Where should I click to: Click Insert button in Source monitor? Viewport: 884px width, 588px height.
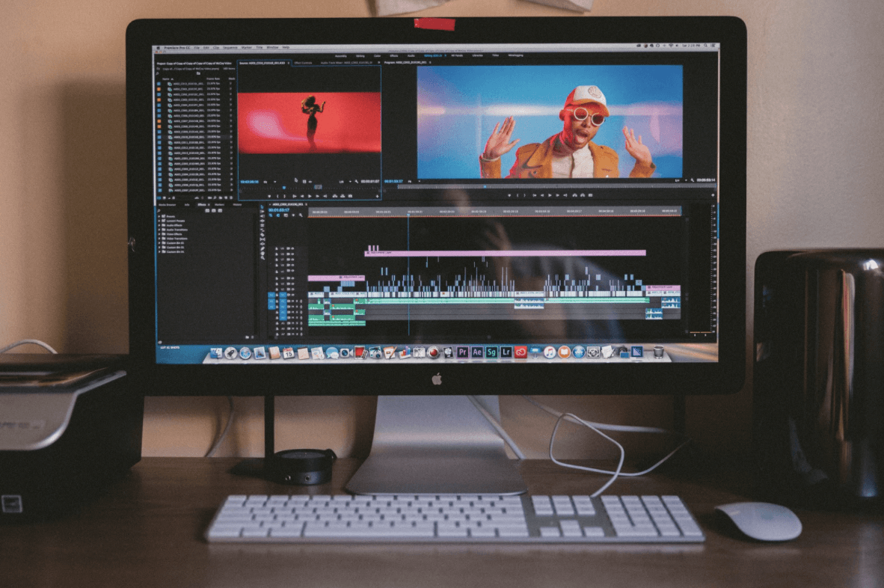click(x=335, y=195)
